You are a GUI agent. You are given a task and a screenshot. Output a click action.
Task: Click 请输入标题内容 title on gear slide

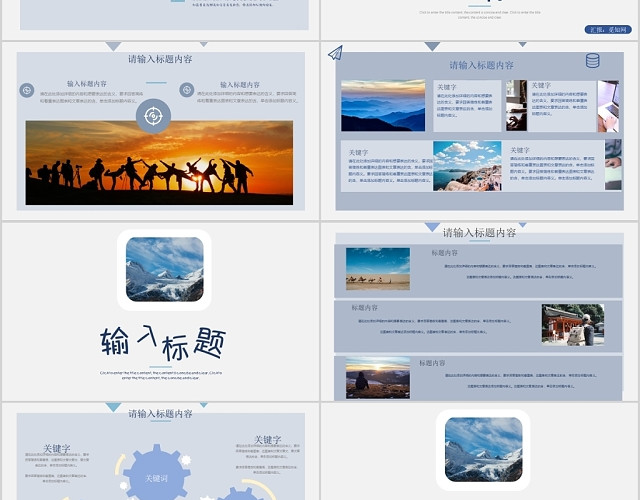[160, 414]
